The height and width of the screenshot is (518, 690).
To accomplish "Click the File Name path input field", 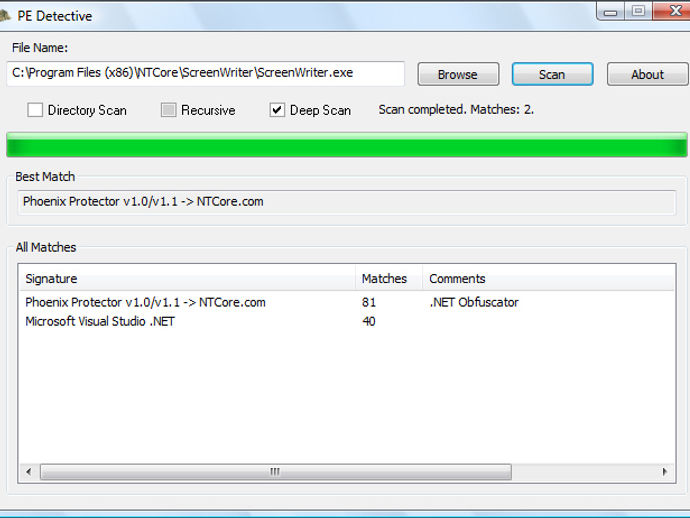I will (206, 73).
